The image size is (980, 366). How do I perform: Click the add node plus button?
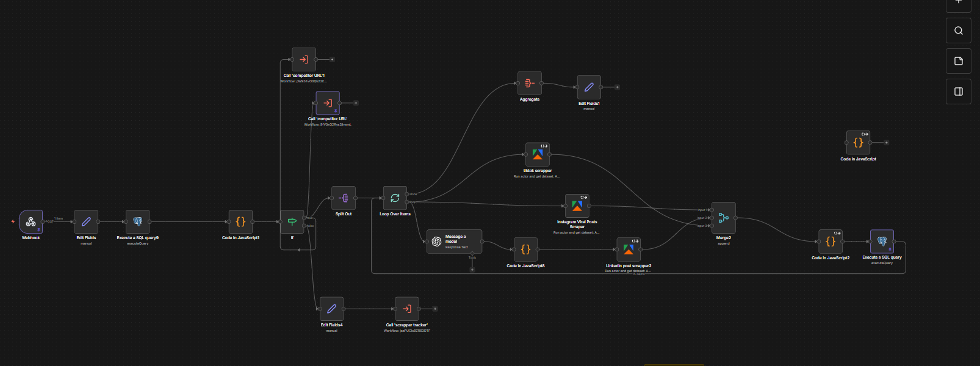point(959,3)
